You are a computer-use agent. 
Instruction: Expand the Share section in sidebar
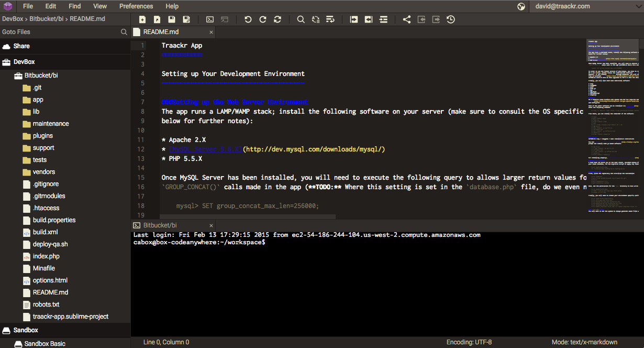coord(65,46)
